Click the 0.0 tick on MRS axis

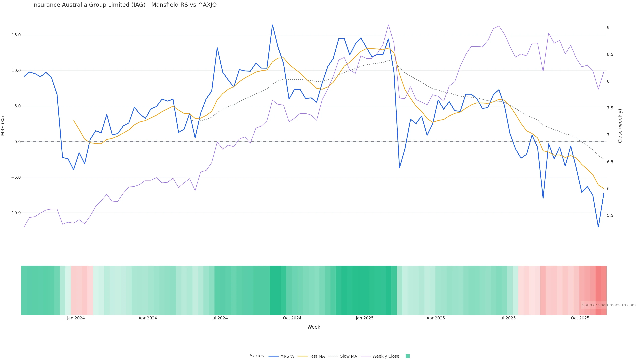tap(17, 142)
